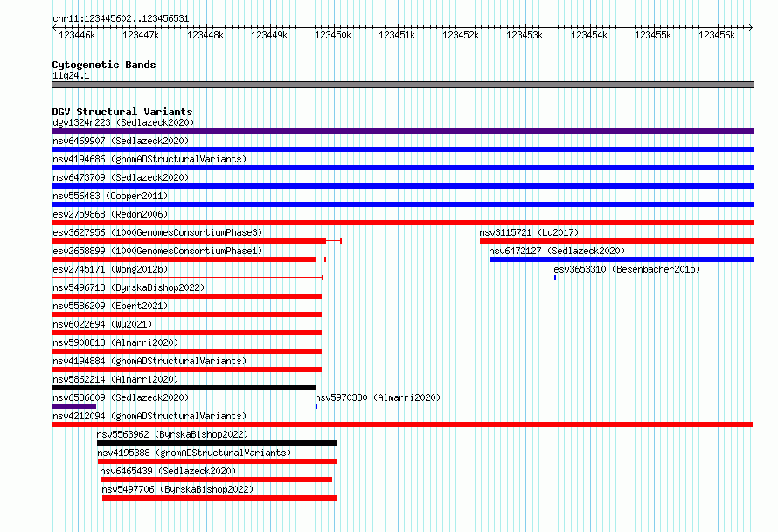Open nsv4212094 (gnomADStructuralVariants) label
The image size is (778, 532).
point(149,416)
